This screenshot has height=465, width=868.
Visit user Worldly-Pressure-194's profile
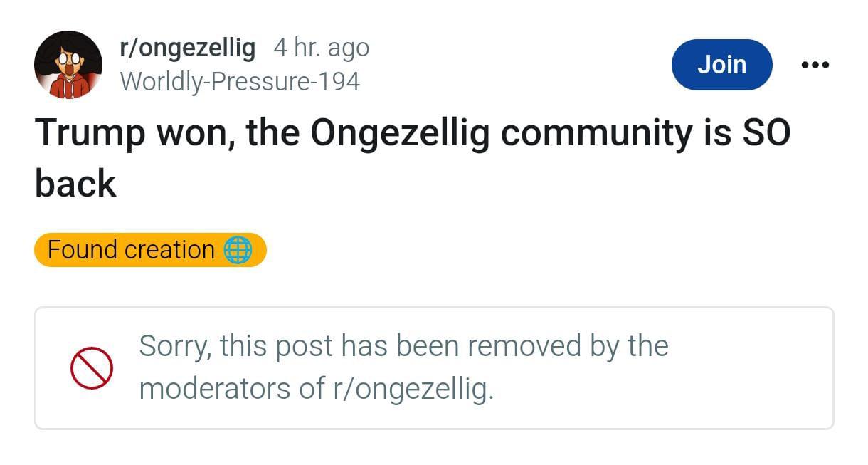(240, 81)
